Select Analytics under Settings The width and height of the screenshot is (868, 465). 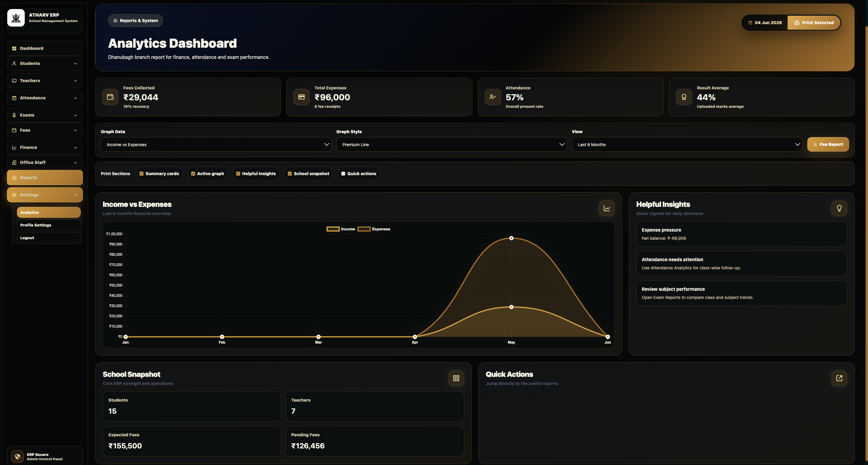(x=49, y=212)
